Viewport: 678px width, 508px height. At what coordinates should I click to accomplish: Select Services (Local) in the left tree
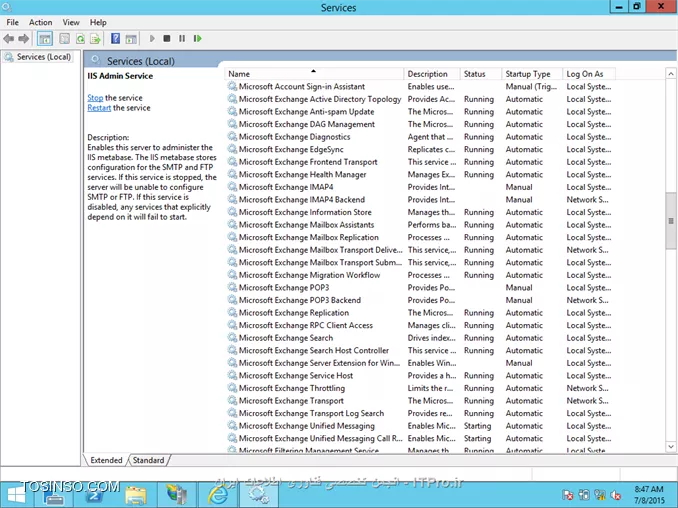coord(43,57)
